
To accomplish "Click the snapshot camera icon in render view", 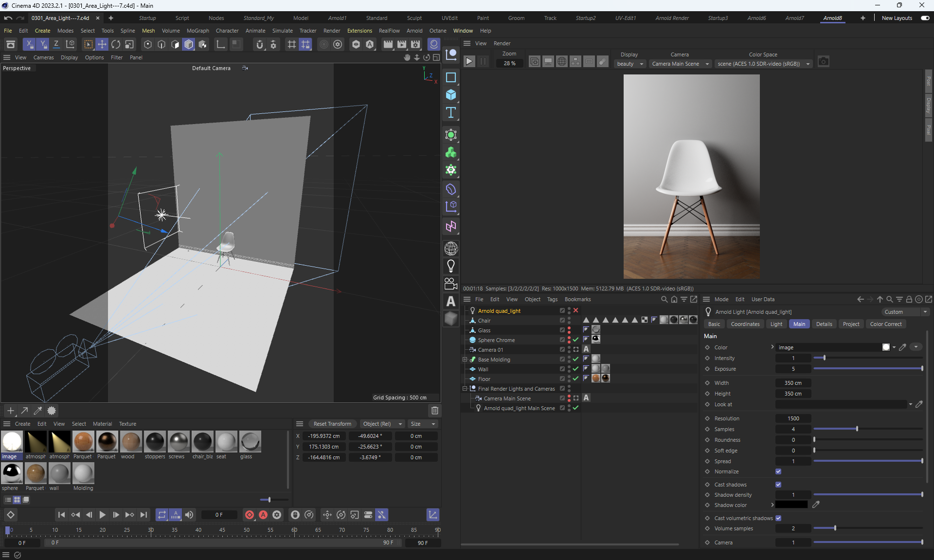I will (x=823, y=61).
